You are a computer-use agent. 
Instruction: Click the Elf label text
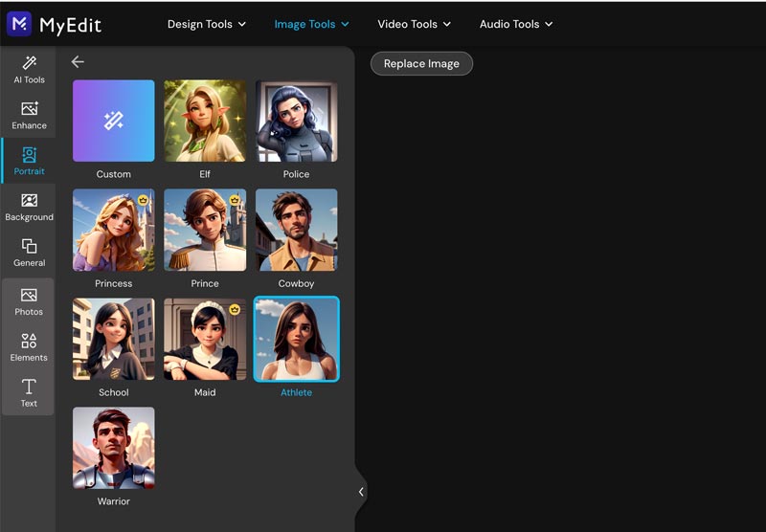coord(205,174)
